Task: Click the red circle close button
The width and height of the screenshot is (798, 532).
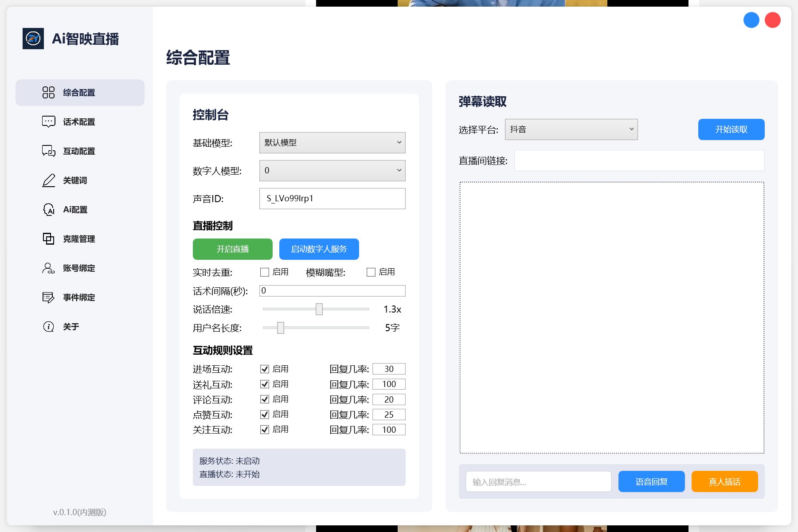Action: (x=773, y=20)
